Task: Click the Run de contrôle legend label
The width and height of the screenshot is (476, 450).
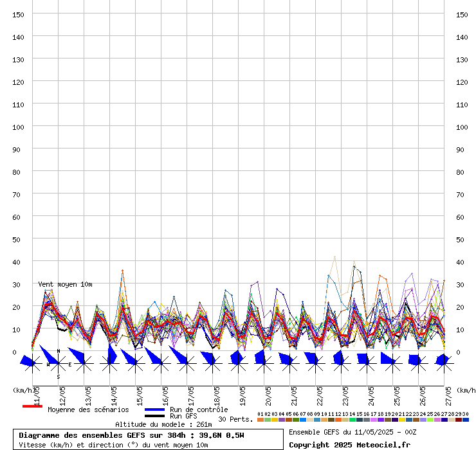Action: 199,410
